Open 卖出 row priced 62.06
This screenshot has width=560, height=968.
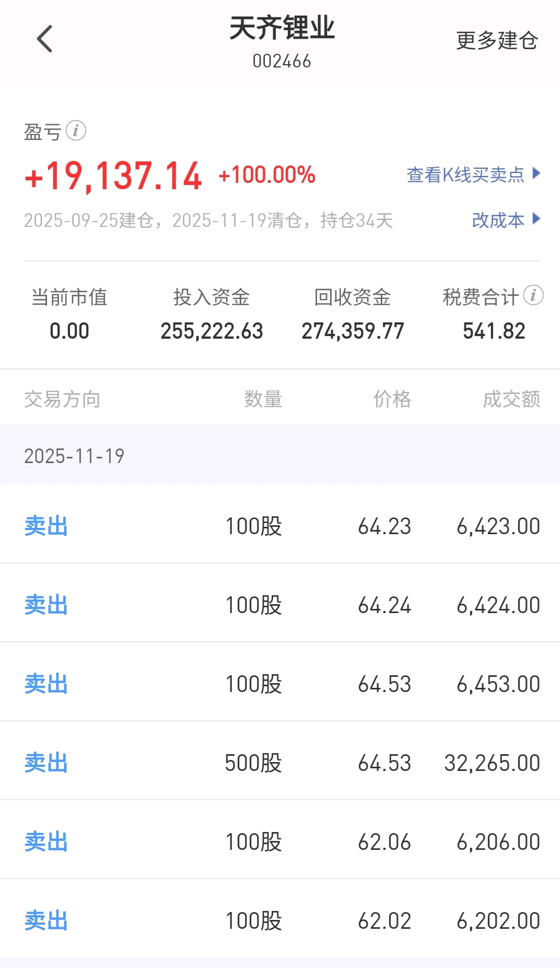[280, 840]
